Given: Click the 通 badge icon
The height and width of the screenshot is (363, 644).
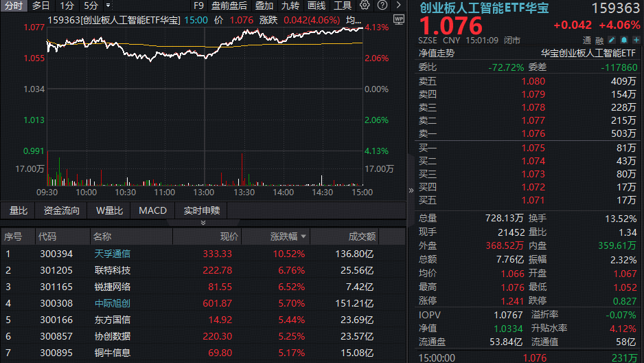Looking at the screenshot, I should 587,40.
